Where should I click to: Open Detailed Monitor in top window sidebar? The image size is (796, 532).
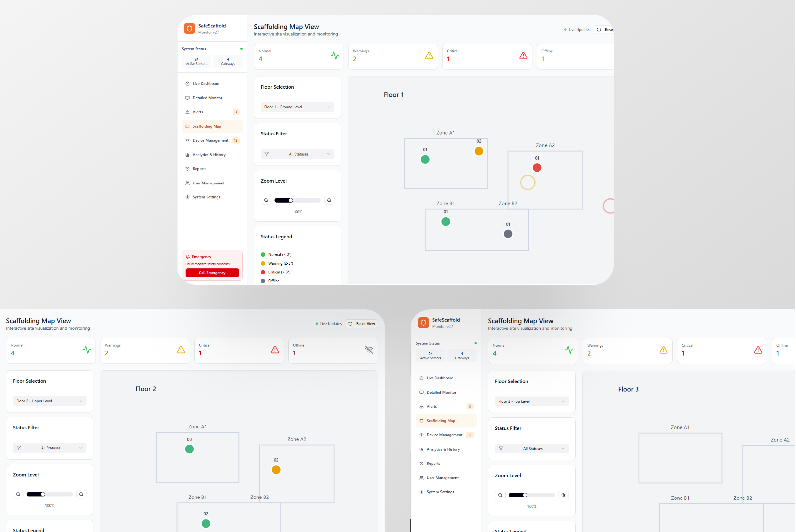click(212, 98)
